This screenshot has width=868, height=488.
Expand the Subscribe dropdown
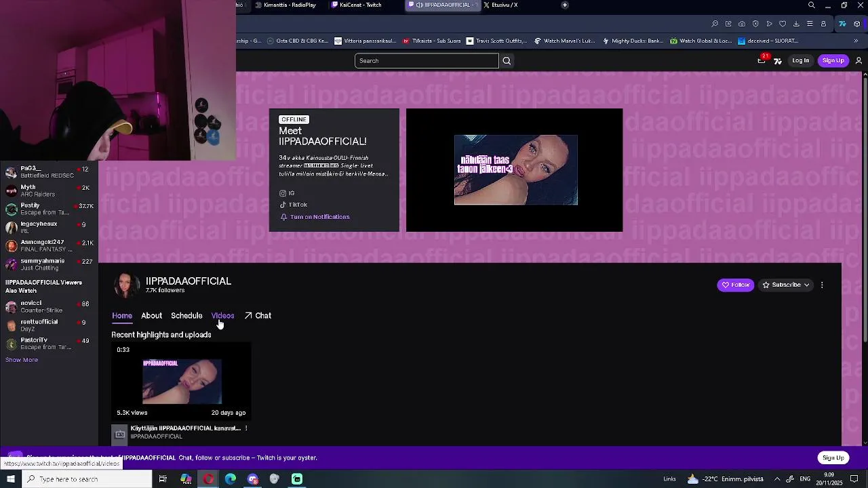pyautogui.click(x=786, y=285)
